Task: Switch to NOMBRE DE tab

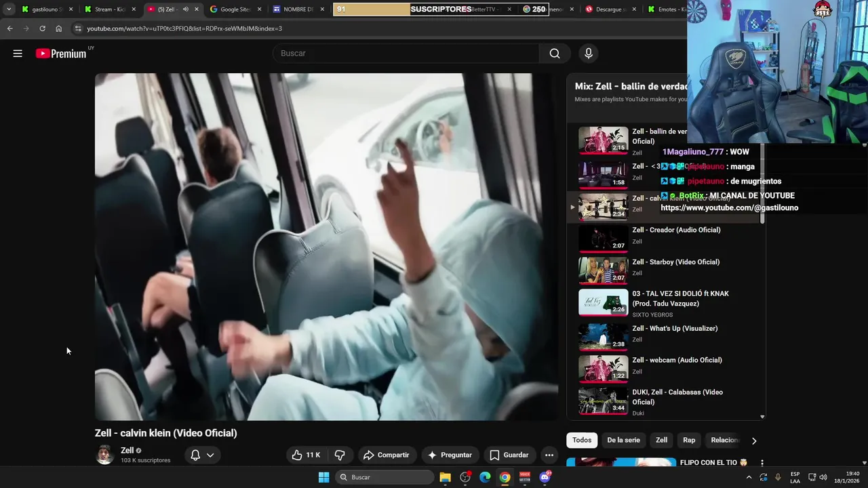Action: pyautogui.click(x=297, y=9)
